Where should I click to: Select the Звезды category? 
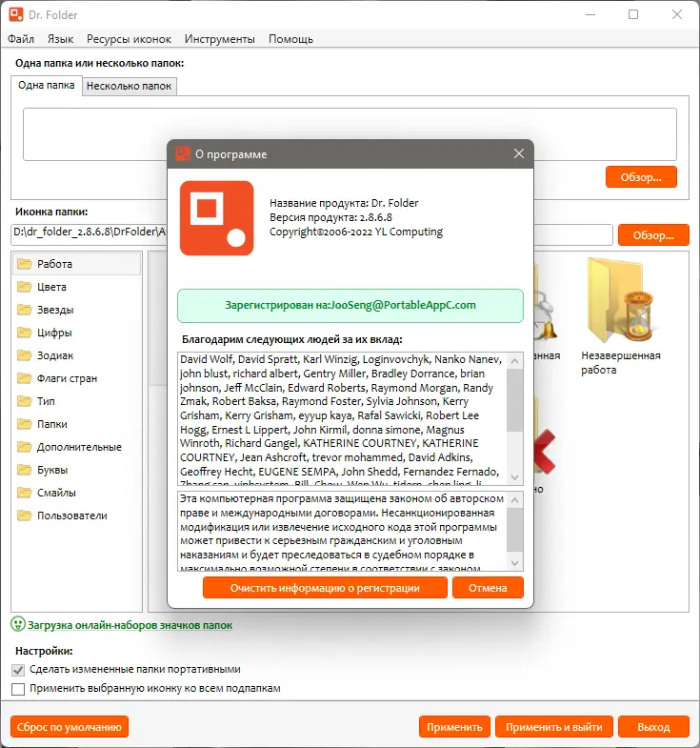(77, 310)
